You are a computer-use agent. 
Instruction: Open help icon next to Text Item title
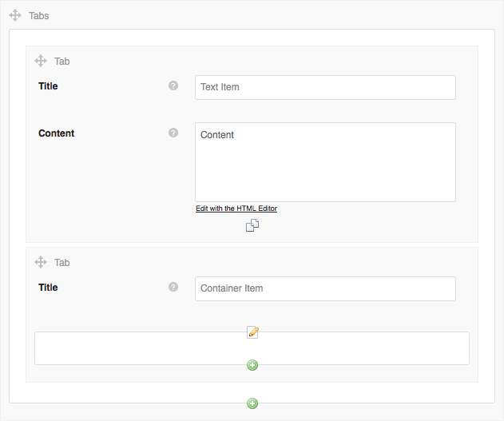(173, 85)
